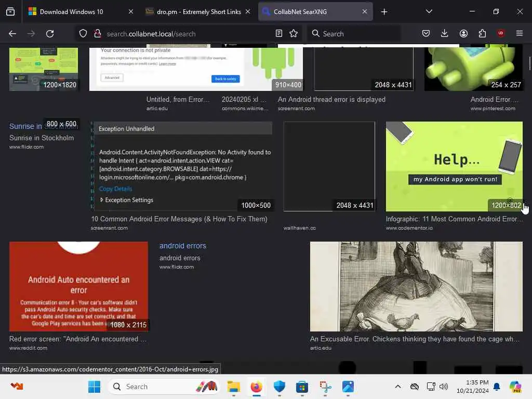Viewport: 532px width, 399px height.
Task: Open Firefox application hamburger menu
Action: 520,34
